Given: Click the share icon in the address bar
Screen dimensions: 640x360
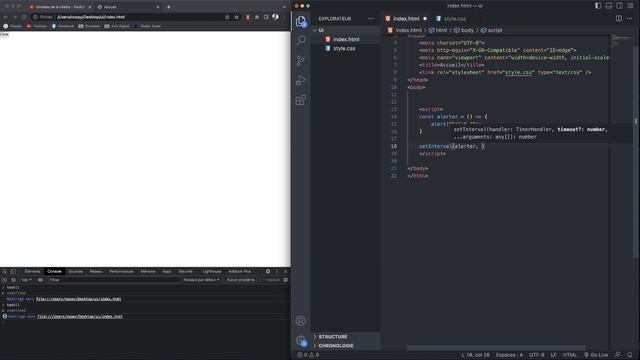Looking at the screenshot, I should [227, 17].
